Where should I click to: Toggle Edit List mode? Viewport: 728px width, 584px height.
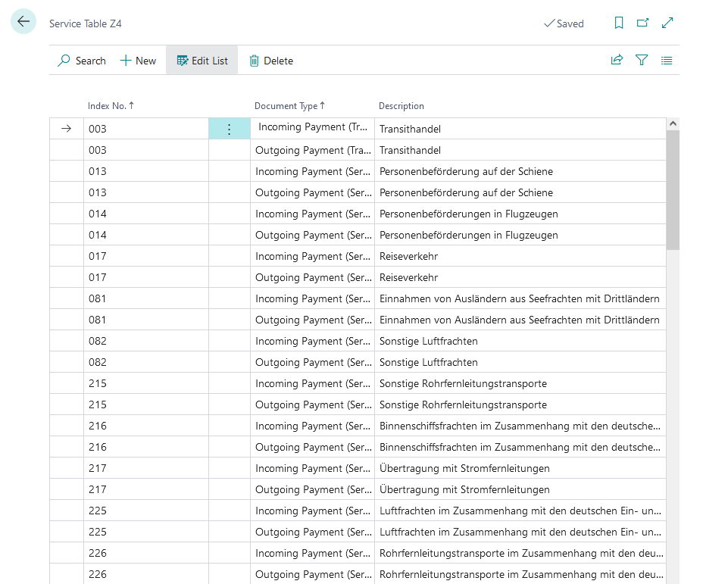pos(202,61)
